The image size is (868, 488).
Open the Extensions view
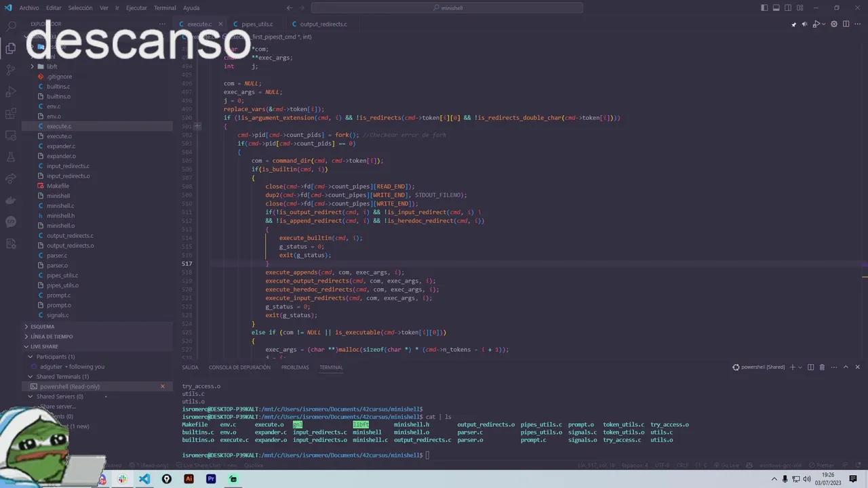pos(11,114)
